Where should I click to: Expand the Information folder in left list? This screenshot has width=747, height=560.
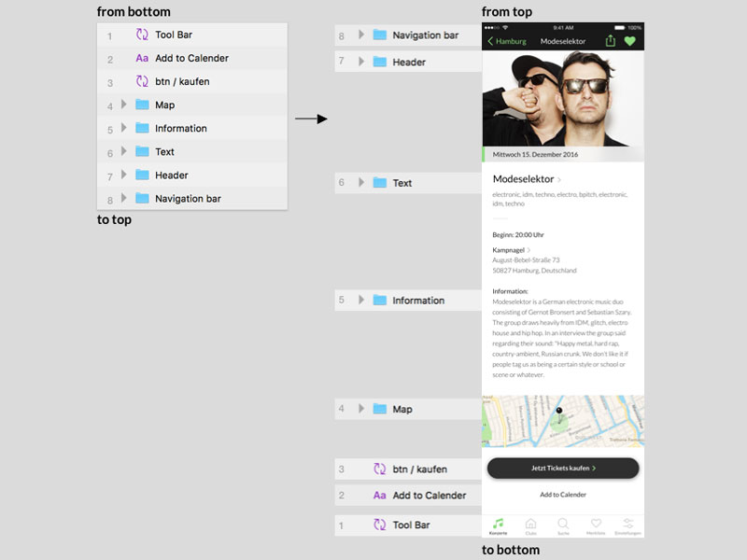tap(123, 128)
